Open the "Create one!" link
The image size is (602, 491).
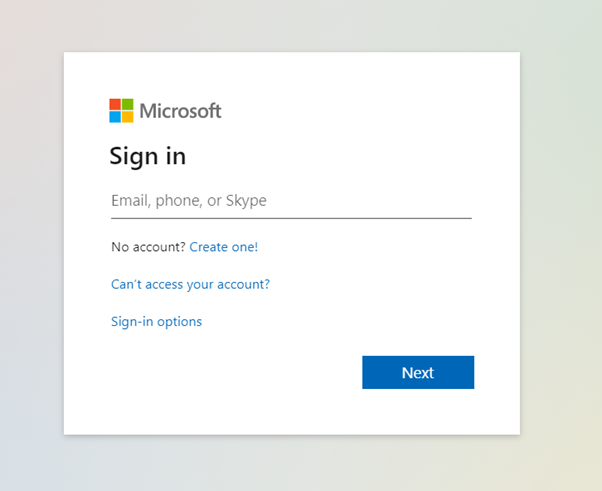[224, 247]
